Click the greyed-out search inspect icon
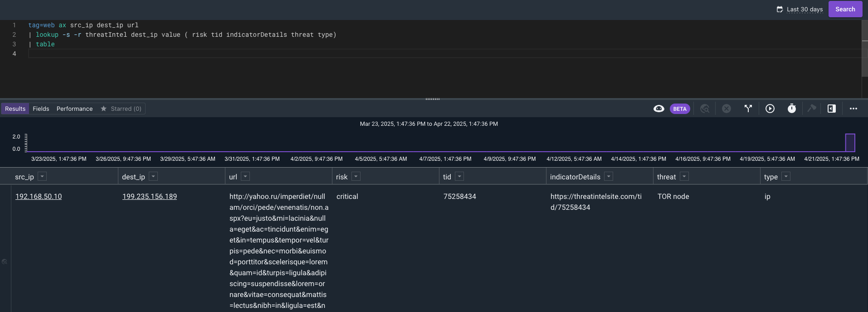 tap(705, 109)
